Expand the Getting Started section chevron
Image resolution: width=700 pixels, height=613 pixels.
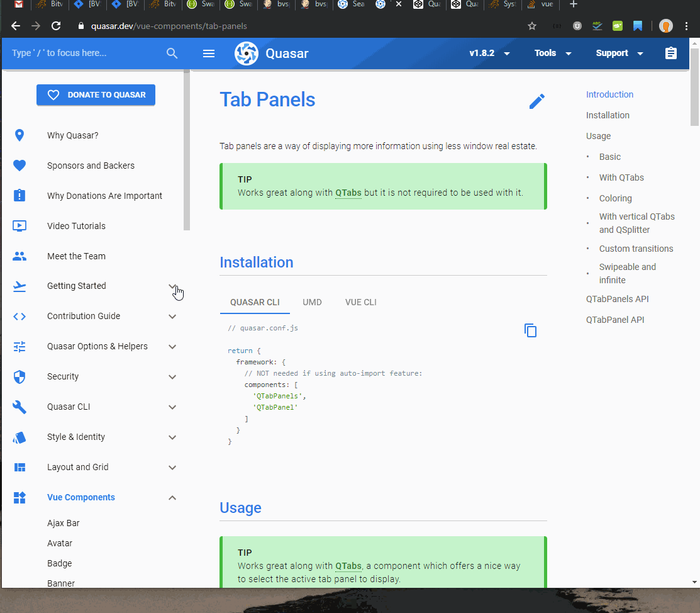172,286
